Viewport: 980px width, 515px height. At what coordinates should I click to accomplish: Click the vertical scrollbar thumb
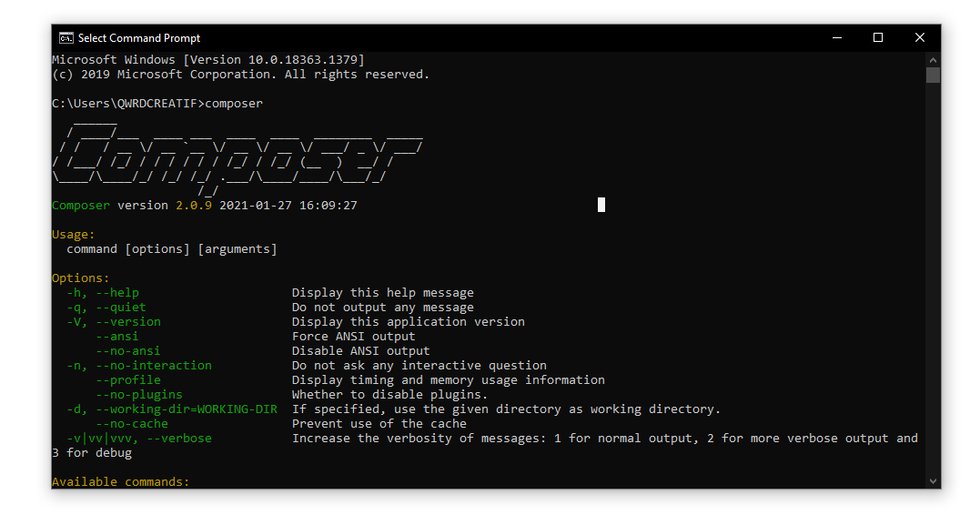pyautogui.click(x=933, y=75)
